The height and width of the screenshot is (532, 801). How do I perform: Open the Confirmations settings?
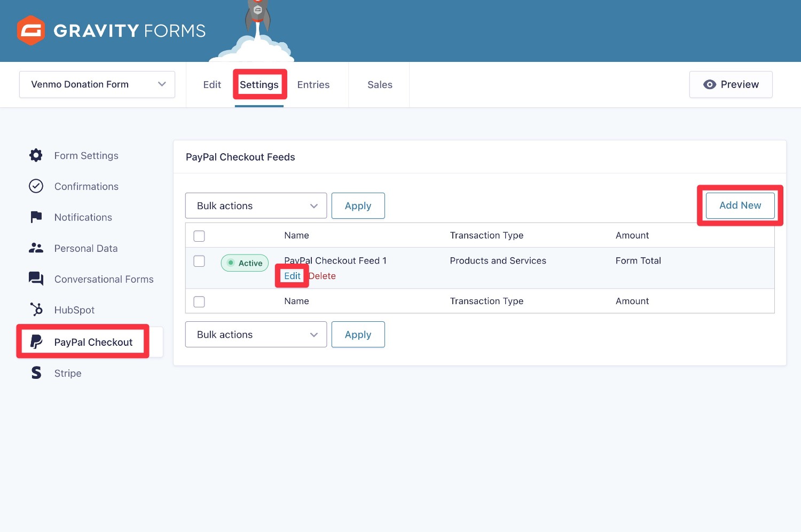coord(87,186)
